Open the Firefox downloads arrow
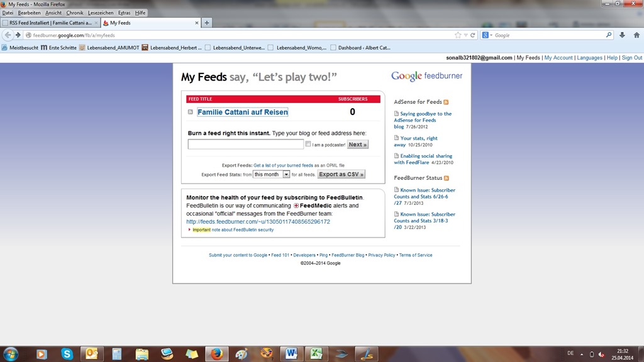The height and width of the screenshot is (362, 644). pos(622,35)
